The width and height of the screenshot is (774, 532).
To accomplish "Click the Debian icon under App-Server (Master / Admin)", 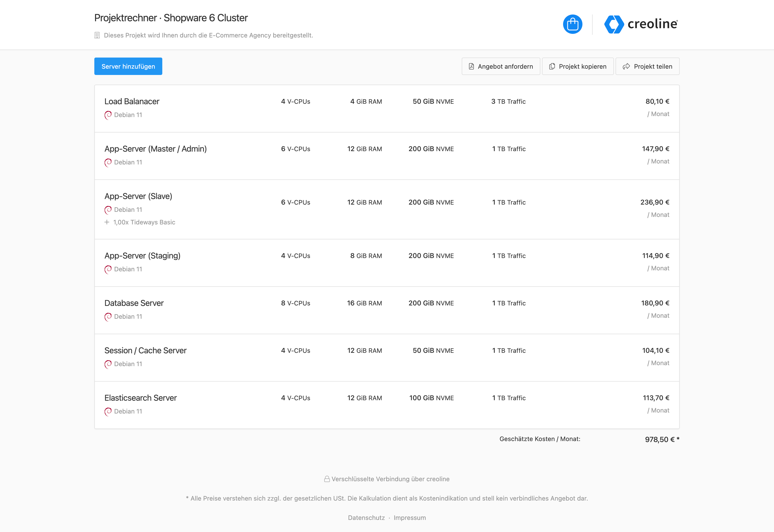I will click(108, 162).
